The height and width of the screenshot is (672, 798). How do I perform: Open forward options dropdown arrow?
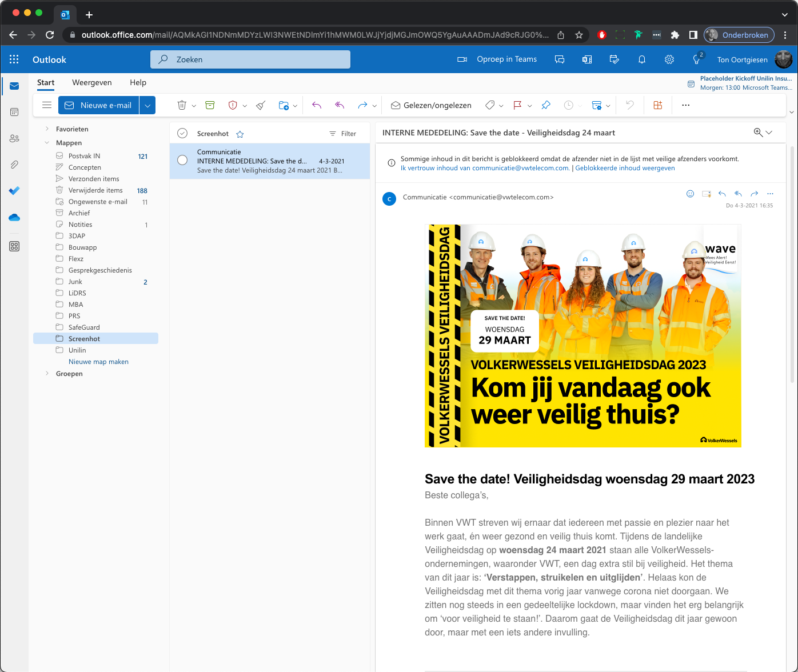374,106
